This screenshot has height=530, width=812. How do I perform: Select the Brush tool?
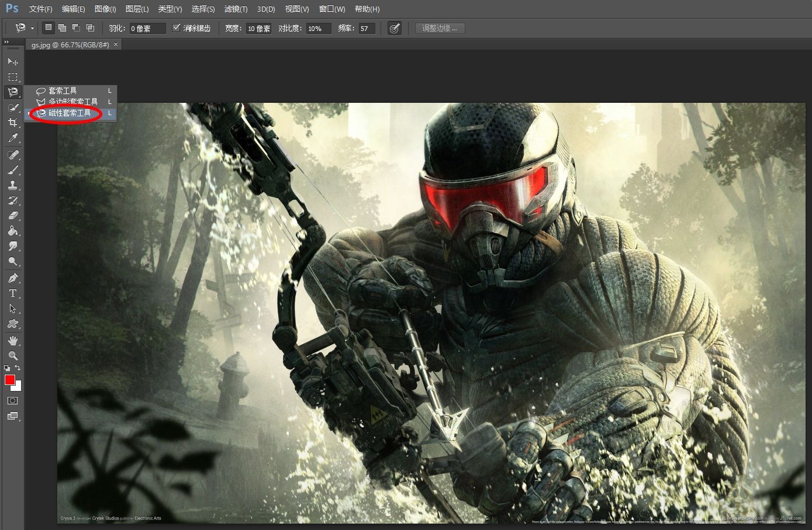[12, 170]
